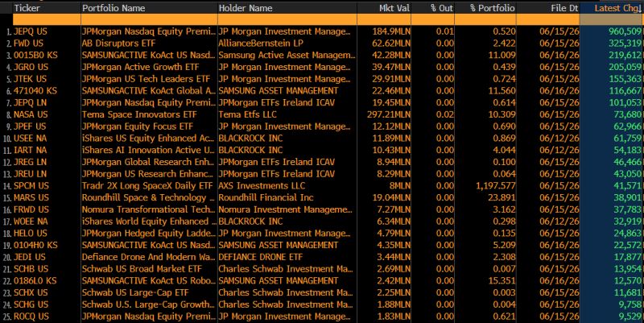Image resolution: width=644 pixels, height=323 pixels.
Task: Click holder Roundhill Financial Inc
Action: [x=266, y=197]
